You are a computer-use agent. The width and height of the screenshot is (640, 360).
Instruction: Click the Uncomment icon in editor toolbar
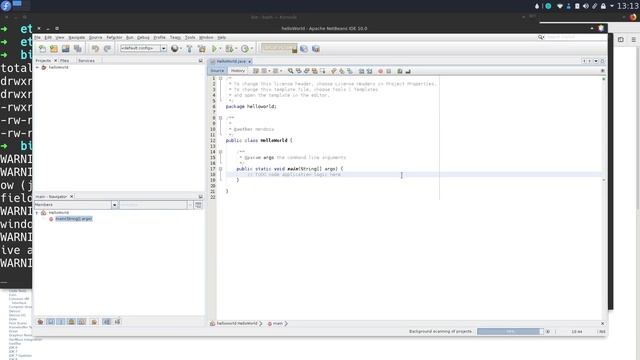408,71
